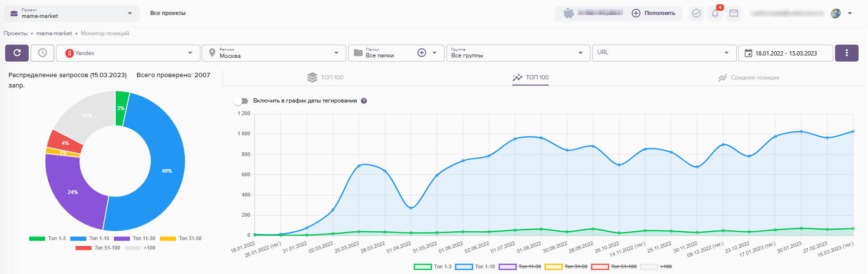The height and width of the screenshot is (274, 868).
Task: Click the Пополнить balance button
Action: 654,14
